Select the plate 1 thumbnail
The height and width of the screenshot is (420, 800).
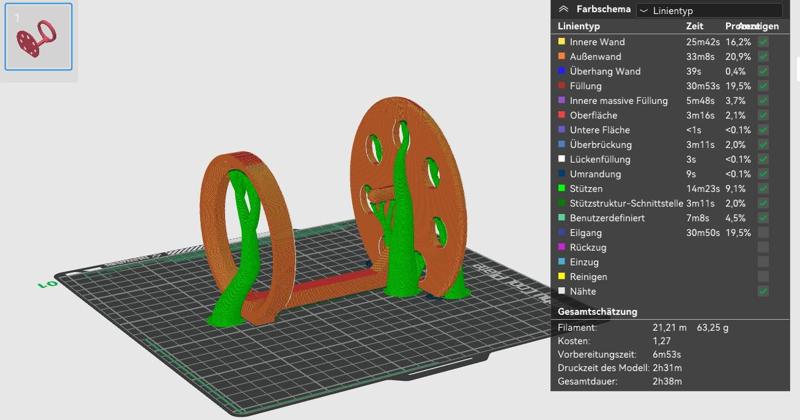tap(39, 37)
